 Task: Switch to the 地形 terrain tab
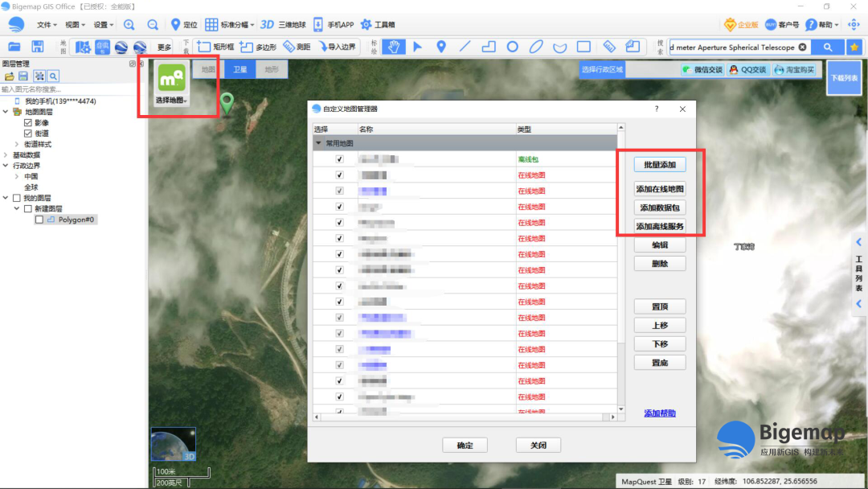[272, 69]
